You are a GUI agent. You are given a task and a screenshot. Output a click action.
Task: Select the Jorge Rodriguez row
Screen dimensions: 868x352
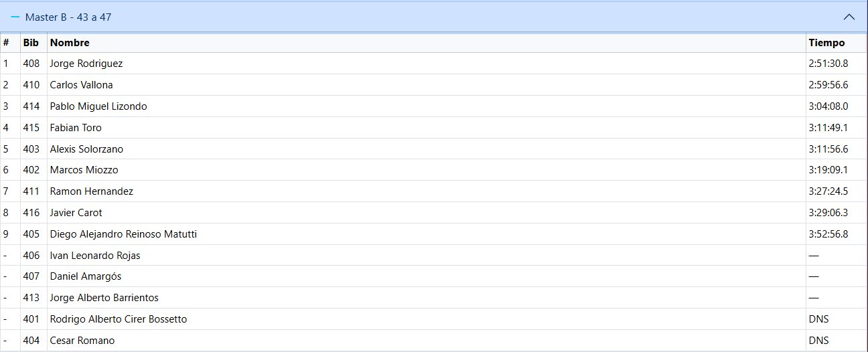point(434,64)
